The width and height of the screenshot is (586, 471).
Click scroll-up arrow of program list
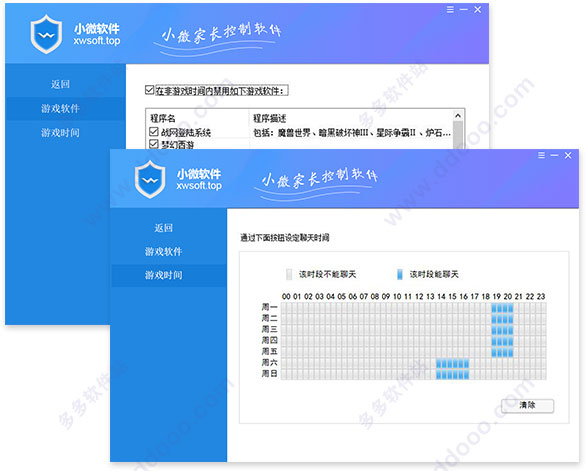point(458,116)
